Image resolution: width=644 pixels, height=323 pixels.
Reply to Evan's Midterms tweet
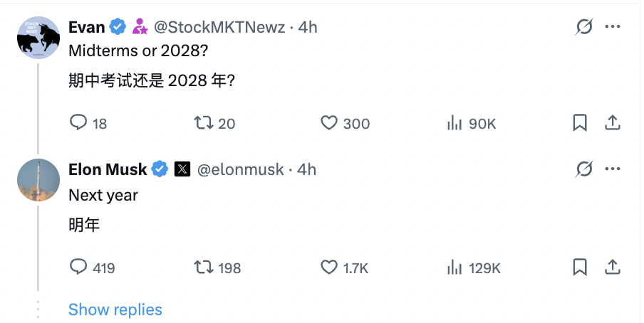(78, 123)
